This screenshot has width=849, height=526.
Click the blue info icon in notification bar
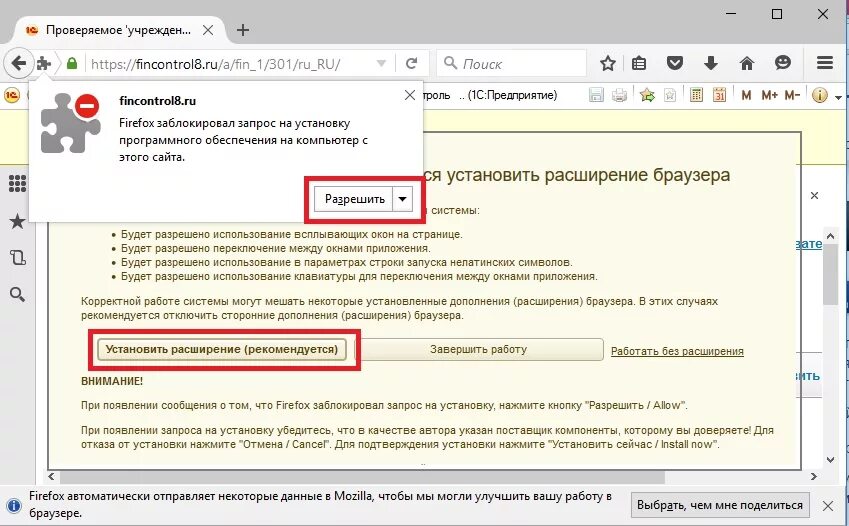click(14, 506)
